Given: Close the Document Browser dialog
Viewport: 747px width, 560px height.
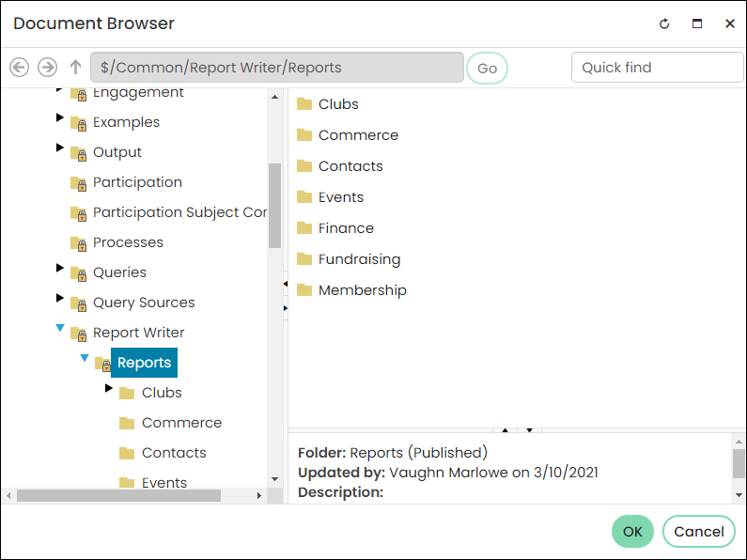Looking at the screenshot, I should pyautogui.click(x=729, y=23).
